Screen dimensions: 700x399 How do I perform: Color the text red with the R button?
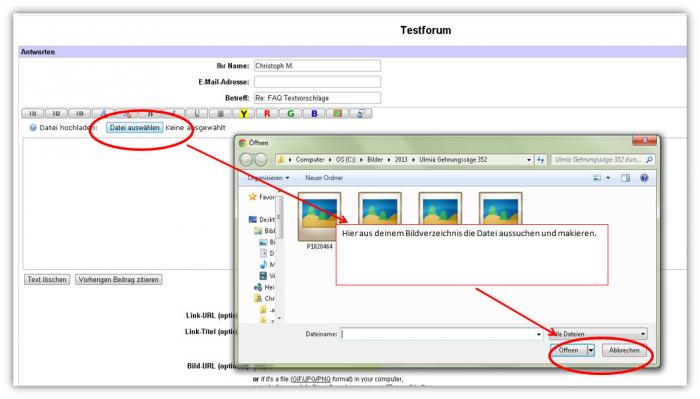(267, 113)
